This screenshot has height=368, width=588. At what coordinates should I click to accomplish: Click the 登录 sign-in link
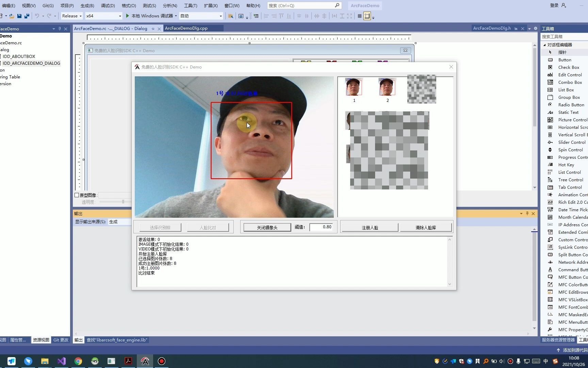tap(554, 5)
